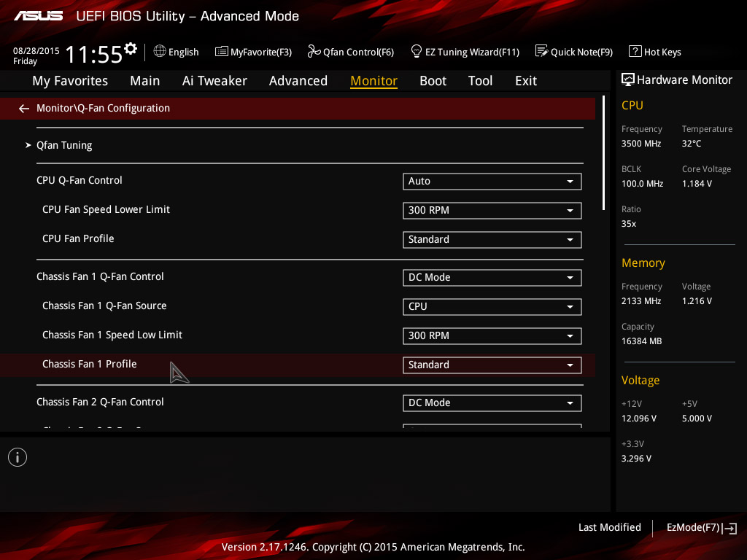Open Chassis Fan 1 Q-Fan Control dropdown

(x=492, y=278)
